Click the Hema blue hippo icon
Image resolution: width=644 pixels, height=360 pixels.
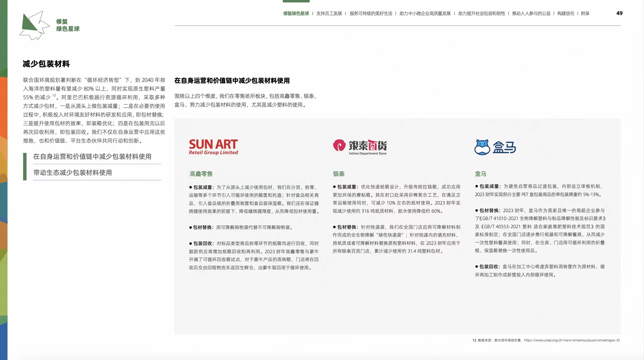click(x=482, y=147)
